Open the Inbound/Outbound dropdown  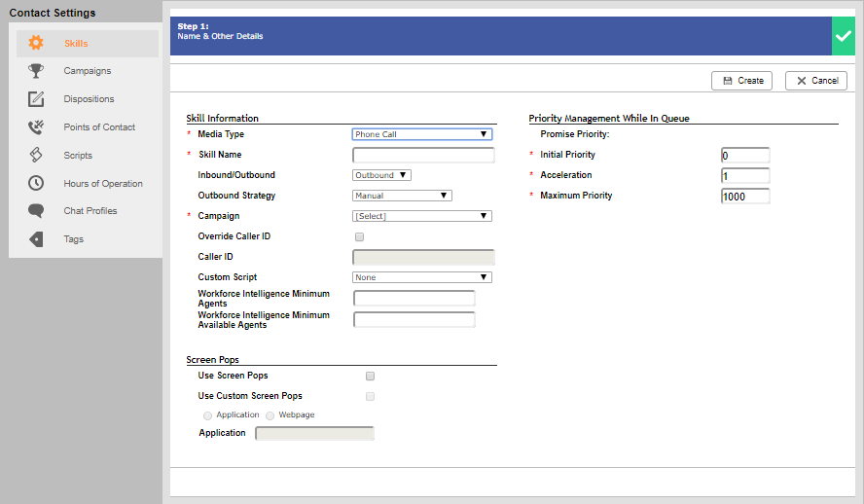click(381, 175)
